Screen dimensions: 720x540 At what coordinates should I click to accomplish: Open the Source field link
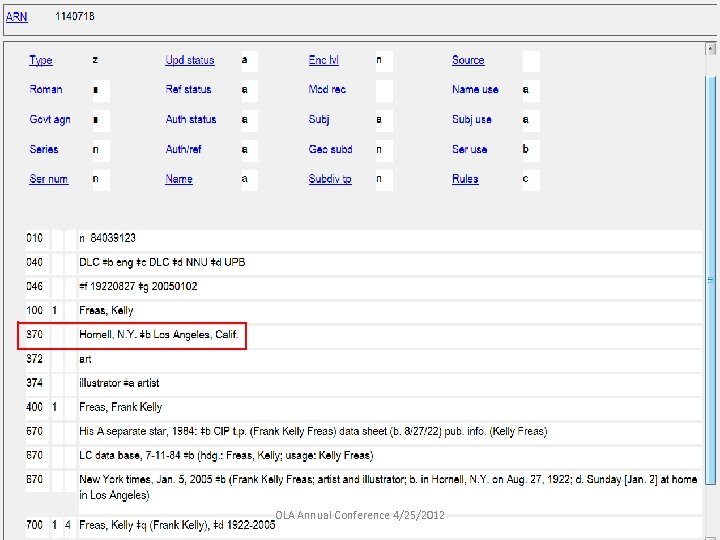coord(468,61)
